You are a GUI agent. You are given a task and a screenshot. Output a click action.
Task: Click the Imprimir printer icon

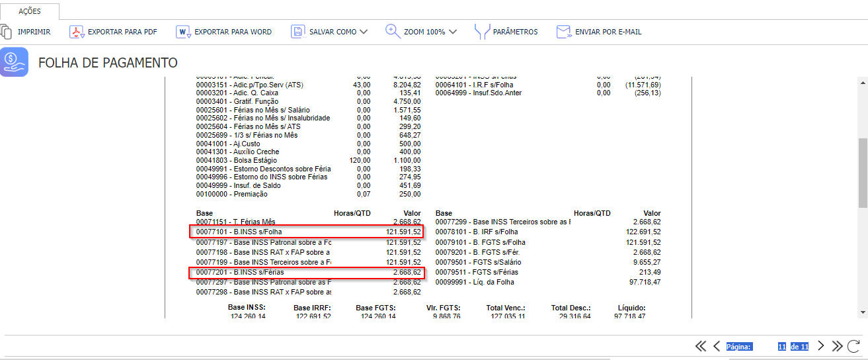[6, 32]
